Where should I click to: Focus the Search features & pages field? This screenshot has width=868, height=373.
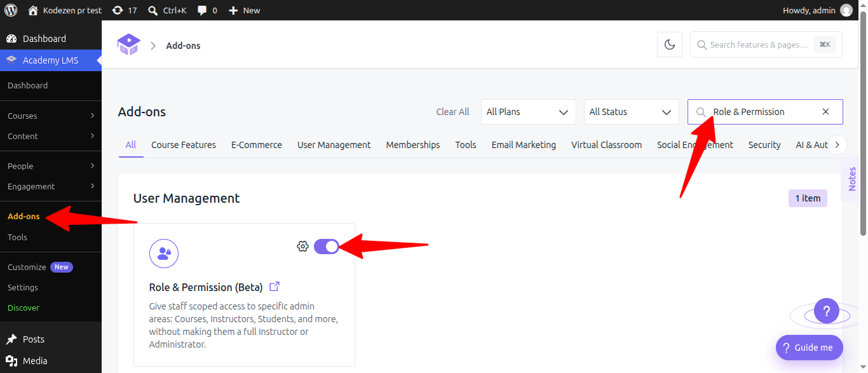[766, 44]
